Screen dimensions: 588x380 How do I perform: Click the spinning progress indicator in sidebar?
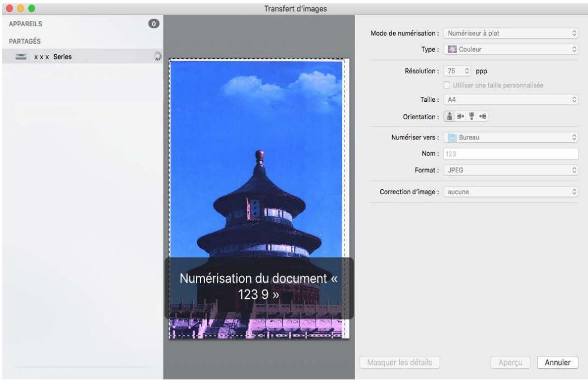pos(157,56)
